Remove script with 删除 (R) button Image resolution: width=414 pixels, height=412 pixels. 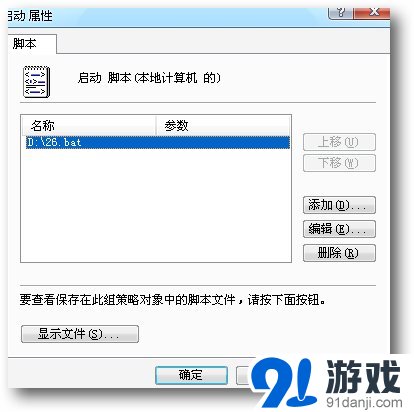339,253
